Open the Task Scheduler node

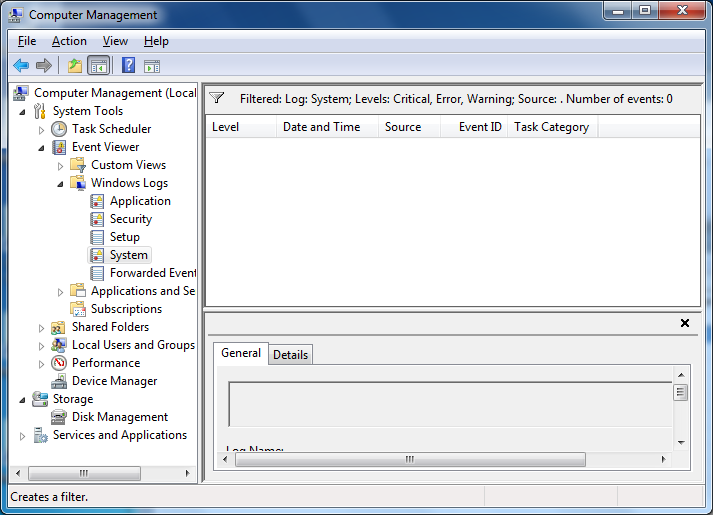point(111,129)
